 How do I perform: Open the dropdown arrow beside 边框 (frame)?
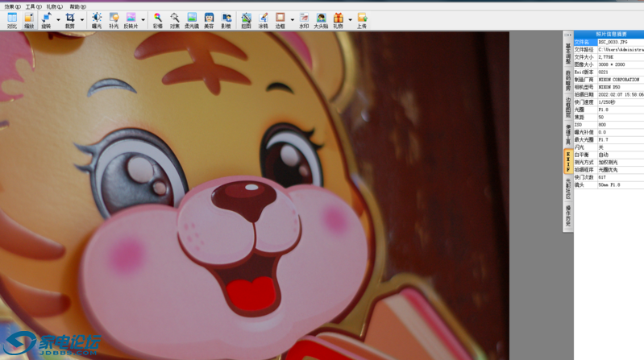292,20
